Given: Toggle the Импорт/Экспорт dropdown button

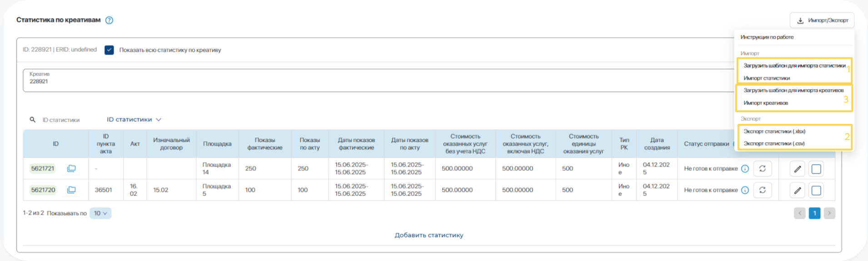Looking at the screenshot, I should click(x=823, y=20).
